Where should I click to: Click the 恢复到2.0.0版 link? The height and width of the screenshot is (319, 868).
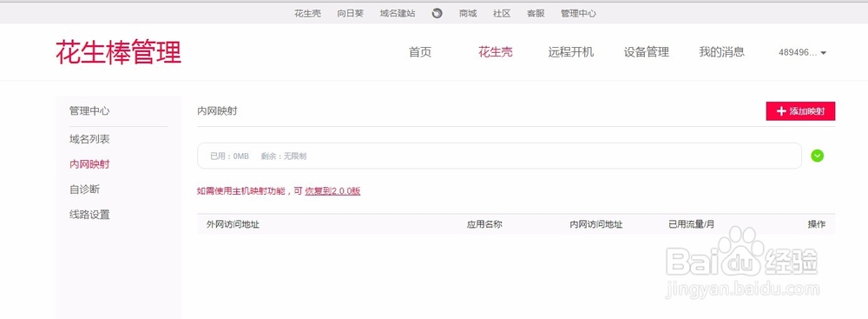tap(332, 191)
